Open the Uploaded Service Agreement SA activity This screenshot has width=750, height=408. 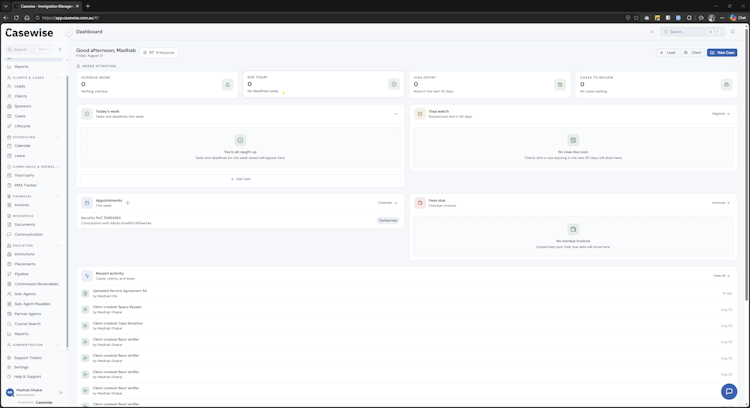(x=407, y=293)
